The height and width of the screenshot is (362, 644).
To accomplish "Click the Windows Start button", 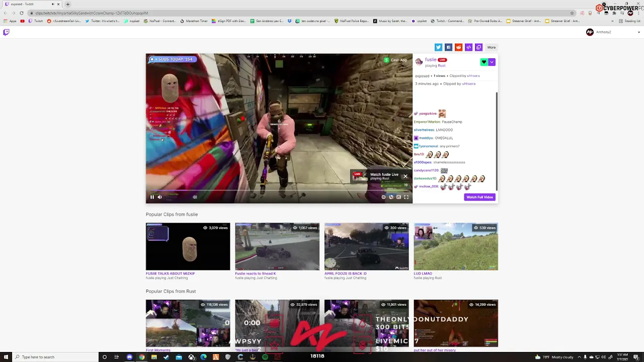I will 5,357.
